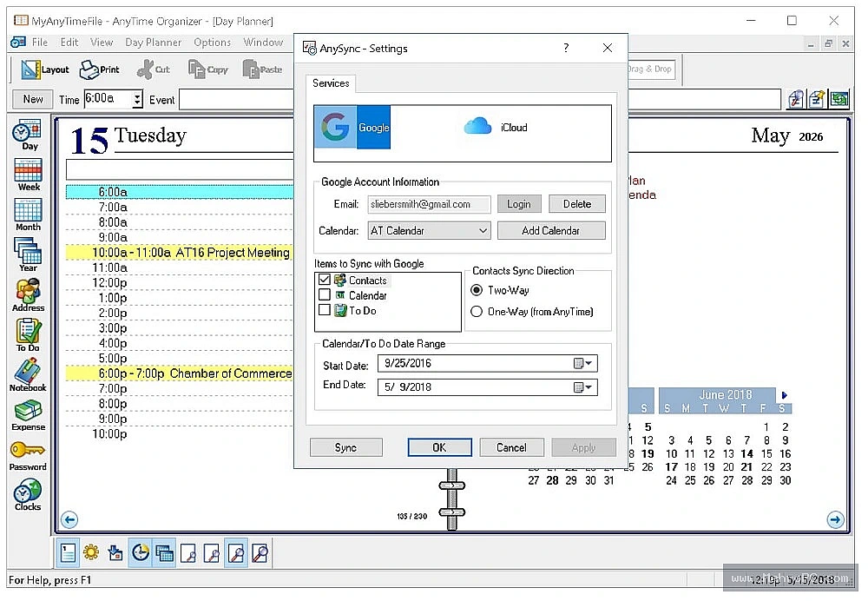The width and height of the screenshot is (868, 601).
Task: Open the Day view in sidebar
Action: tap(28, 135)
